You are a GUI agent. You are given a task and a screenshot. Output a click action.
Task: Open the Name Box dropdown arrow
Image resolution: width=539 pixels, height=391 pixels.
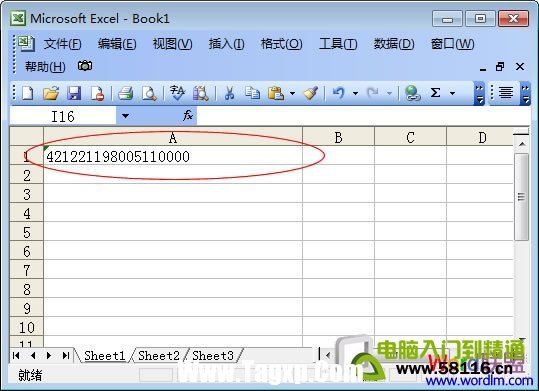click(x=125, y=116)
